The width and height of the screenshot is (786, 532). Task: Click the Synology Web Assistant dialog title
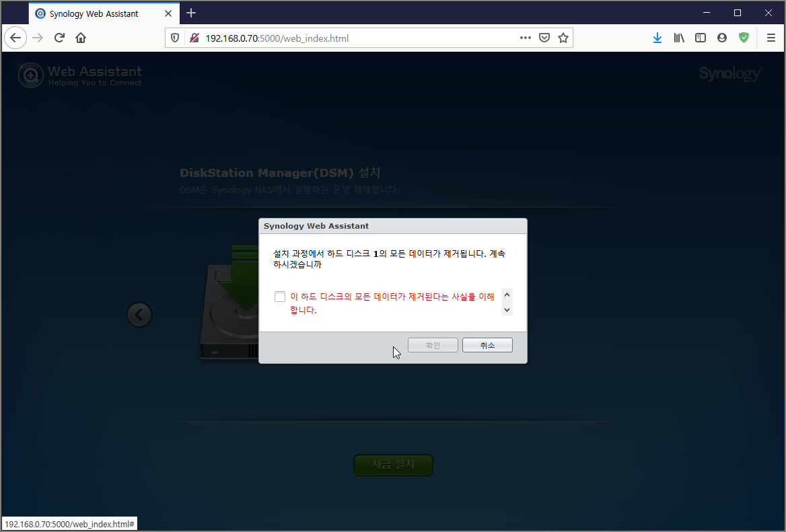(x=316, y=226)
